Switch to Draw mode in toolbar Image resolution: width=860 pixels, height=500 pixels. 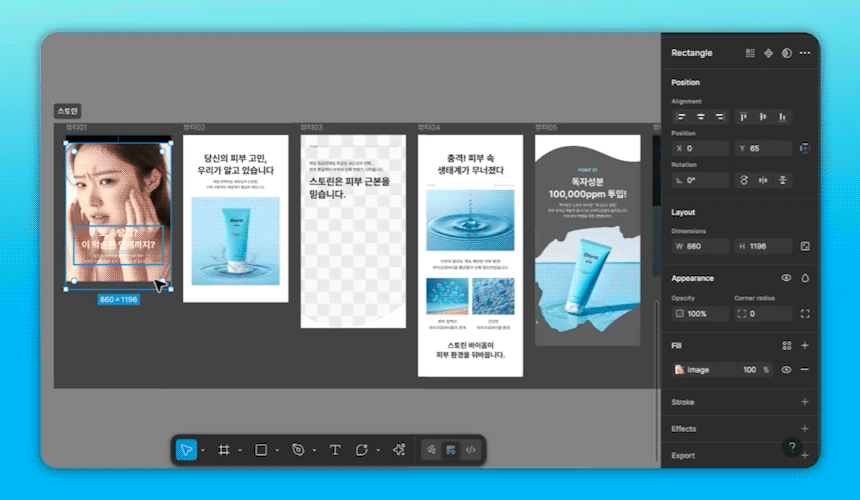pos(432,450)
